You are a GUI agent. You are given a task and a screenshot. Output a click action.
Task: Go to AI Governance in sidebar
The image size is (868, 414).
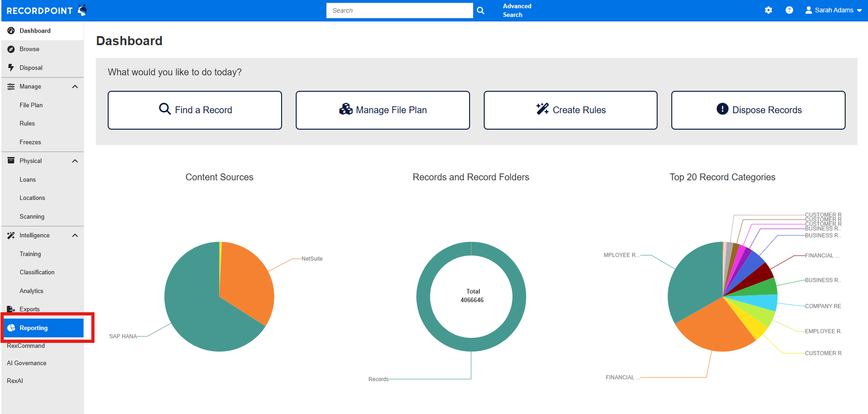click(26, 363)
